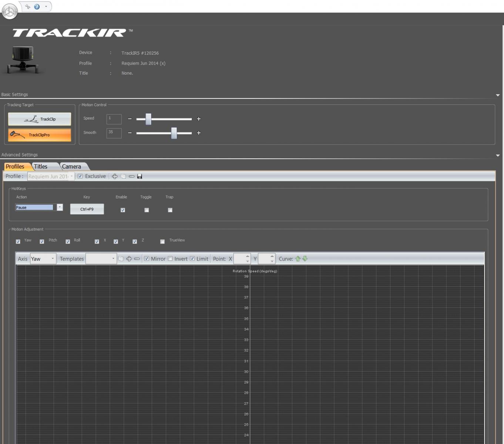Click the copy profile icon
This screenshot has width=504, height=444.
coord(123,176)
